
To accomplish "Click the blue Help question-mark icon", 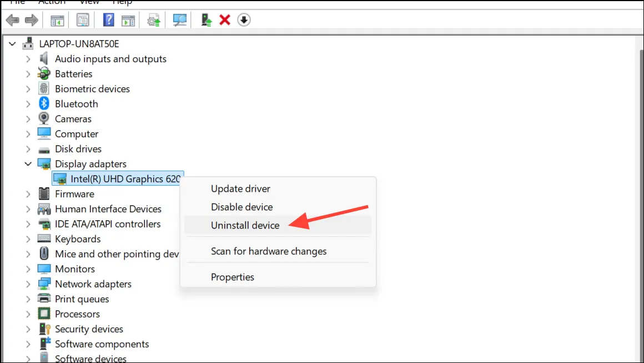I will [108, 19].
